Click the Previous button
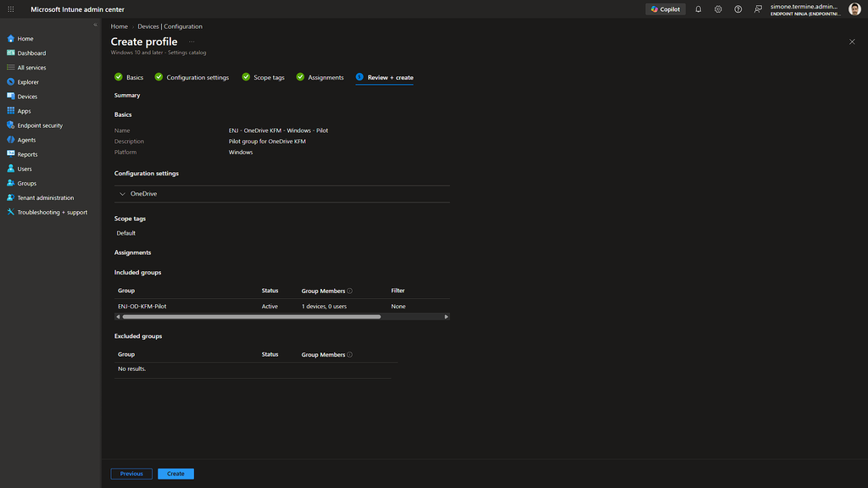Viewport: 868px width, 488px height. 131,474
